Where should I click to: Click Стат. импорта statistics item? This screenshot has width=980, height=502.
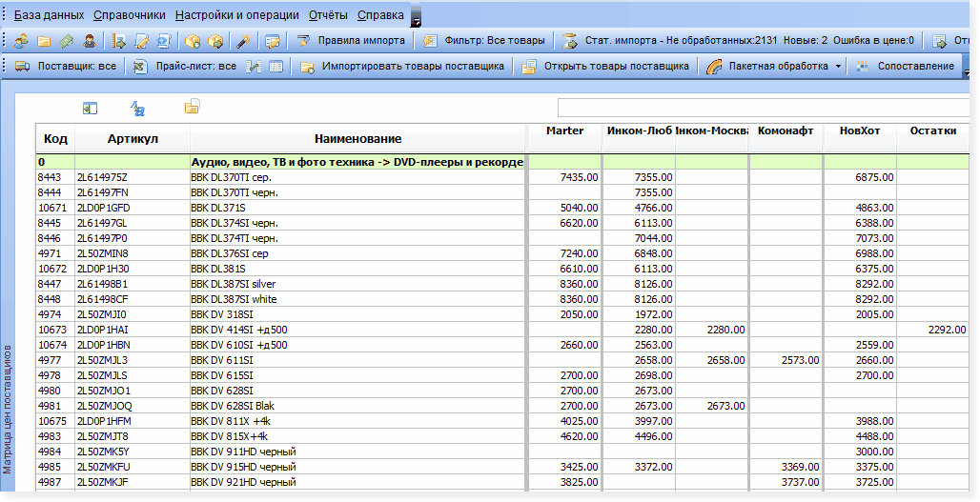[x=739, y=41]
